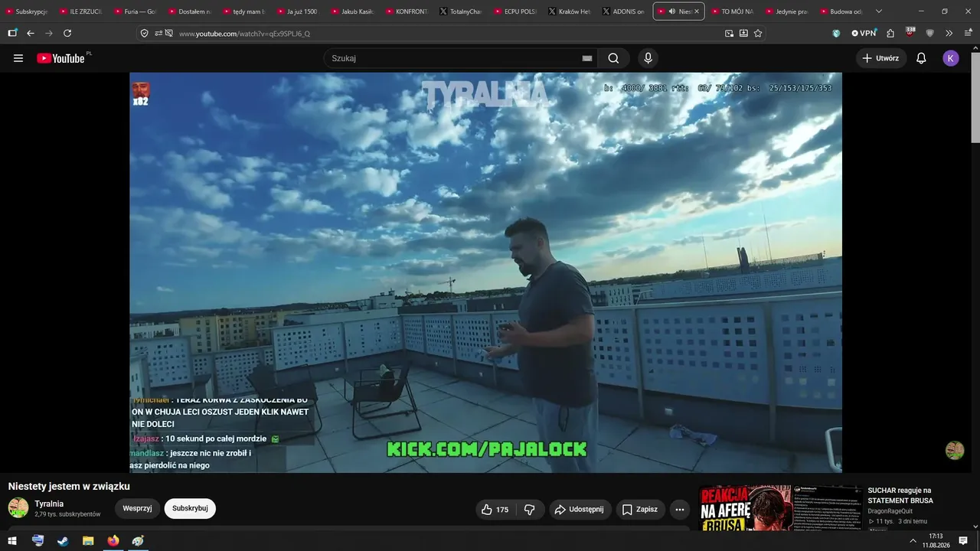
Task: Open the REAKCJA NA AFERĘ BRUSA thumbnail
Action: click(x=781, y=507)
